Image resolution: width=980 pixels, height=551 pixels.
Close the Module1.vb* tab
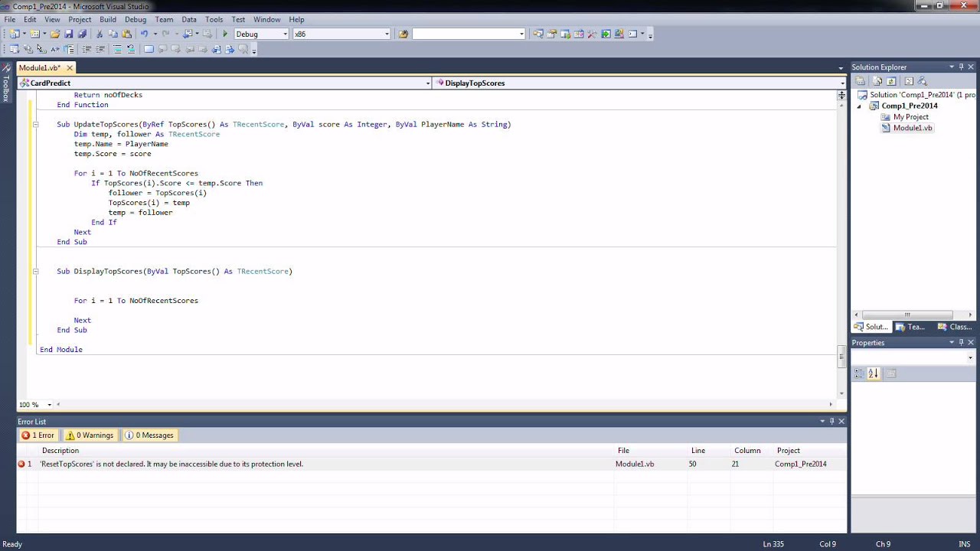pyautogui.click(x=69, y=67)
